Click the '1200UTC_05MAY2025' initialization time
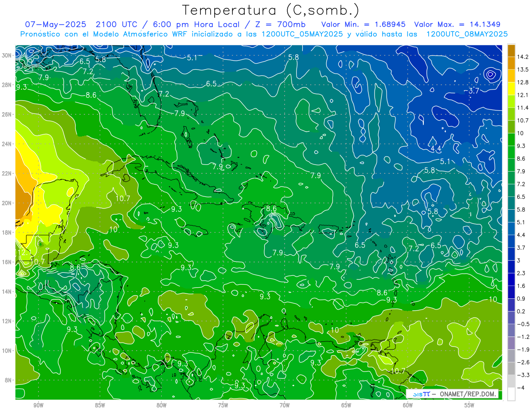 [x=301, y=34]
